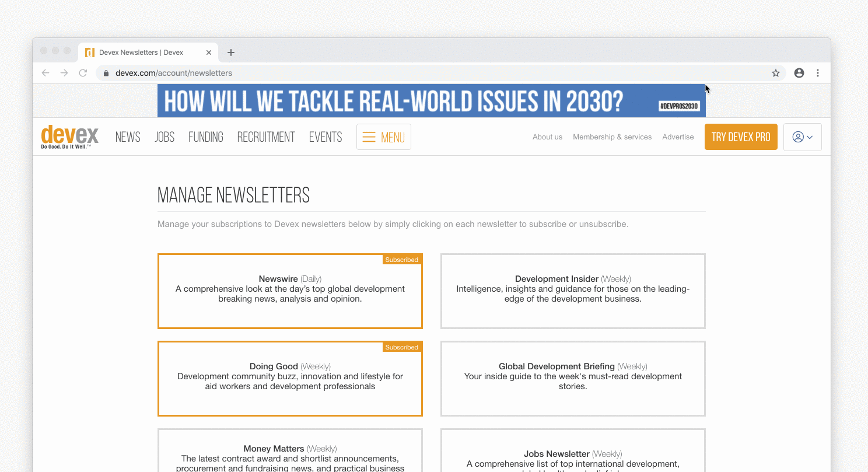Image resolution: width=868 pixels, height=472 pixels.
Task: Click the #DEVPROS2030 hashtag in banner
Action: [x=679, y=106]
